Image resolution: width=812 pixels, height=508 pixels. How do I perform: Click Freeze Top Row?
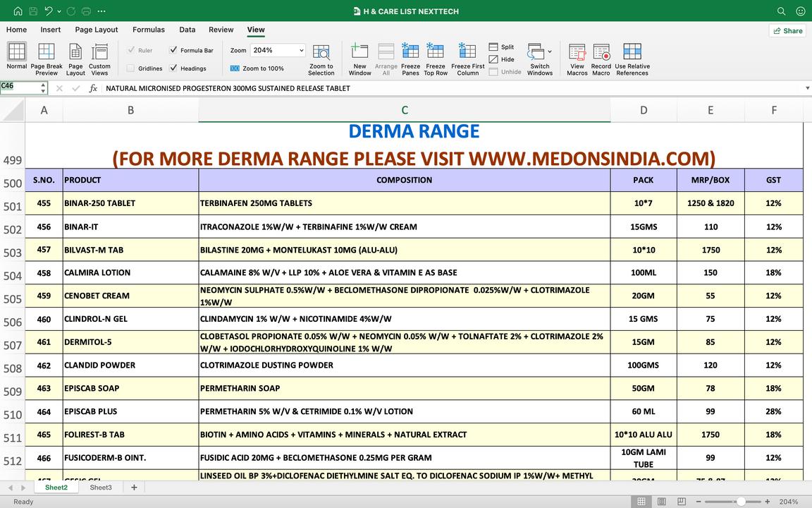(436, 59)
